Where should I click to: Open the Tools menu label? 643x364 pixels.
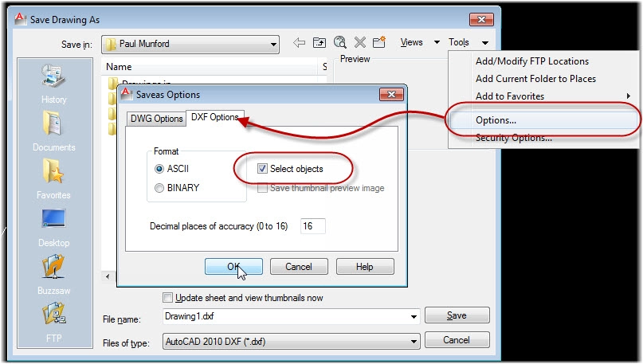[x=458, y=42]
